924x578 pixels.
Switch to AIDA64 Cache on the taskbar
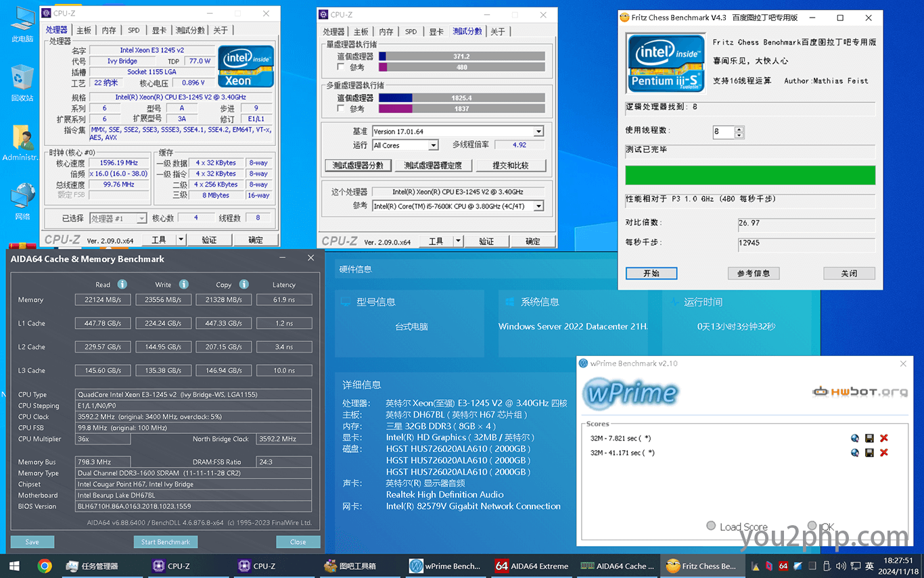(618, 566)
